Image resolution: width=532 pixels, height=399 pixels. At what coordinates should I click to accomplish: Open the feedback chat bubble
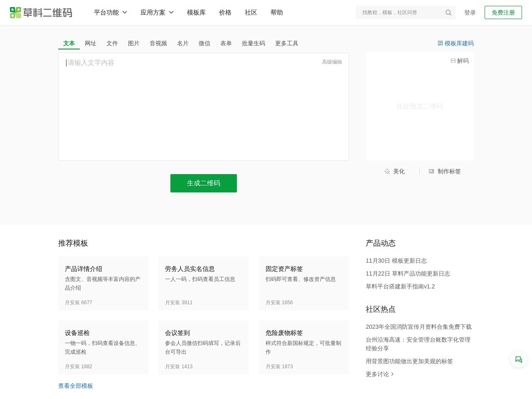coord(518,359)
